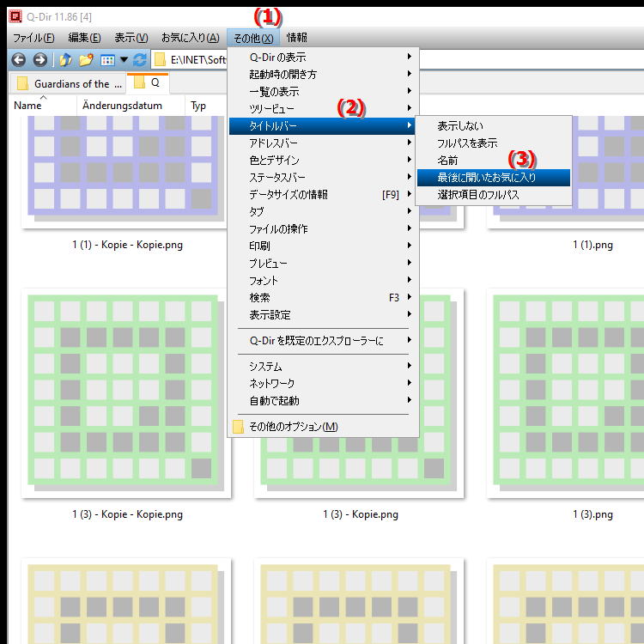Select thumbnail 1 (3) - Kopie - Kopie.png
This screenshot has width=644, height=644.
click(125, 393)
